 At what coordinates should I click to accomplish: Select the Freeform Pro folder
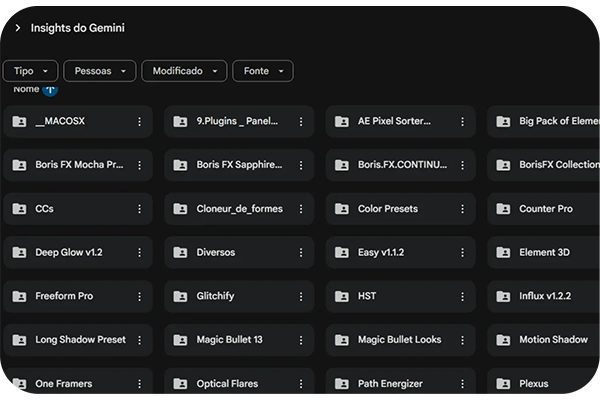pos(64,297)
